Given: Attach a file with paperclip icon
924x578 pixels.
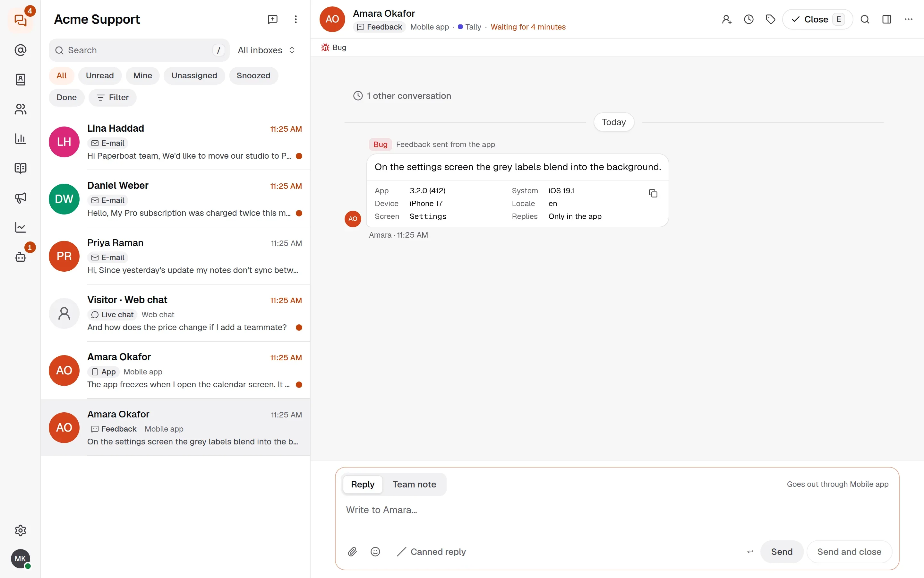Looking at the screenshot, I should pyautogui.click(x=352, y=551).
